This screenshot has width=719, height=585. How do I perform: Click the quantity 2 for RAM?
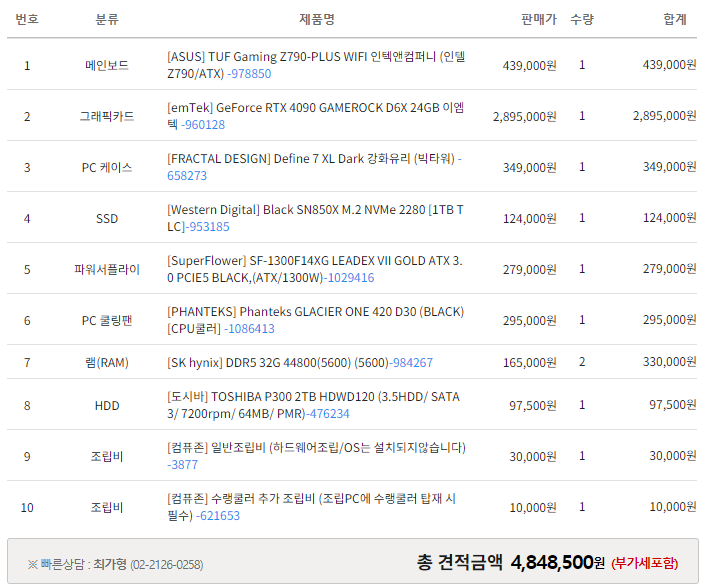click(x=582, y=362)
